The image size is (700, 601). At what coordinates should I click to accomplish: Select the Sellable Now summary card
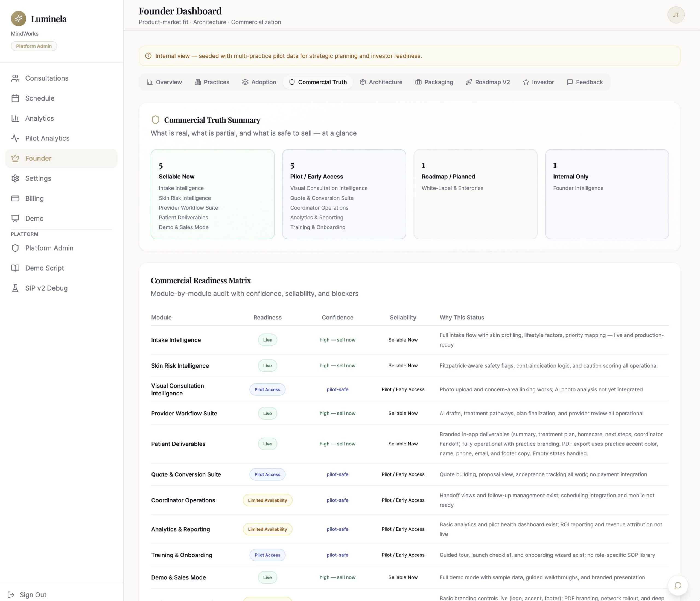pos(212,194)
